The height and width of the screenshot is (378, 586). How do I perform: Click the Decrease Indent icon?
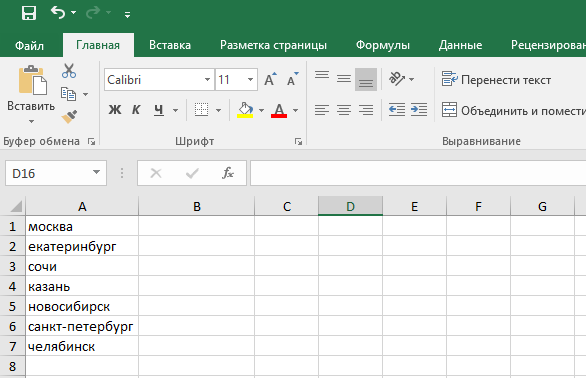click(397, 110)
